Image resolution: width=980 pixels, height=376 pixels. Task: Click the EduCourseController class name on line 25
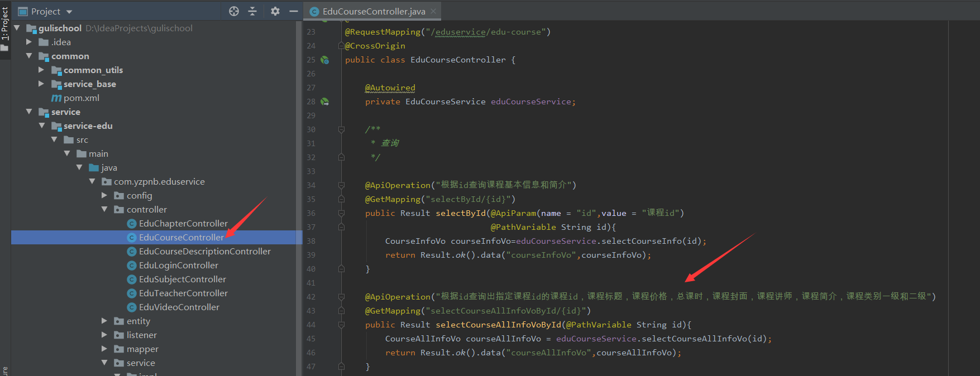point(458,60)
